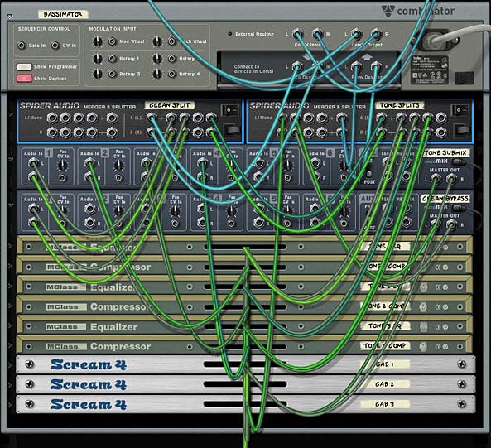
Task: Click the TONE SPLITS Spider name label
Action: click(400, 105)
